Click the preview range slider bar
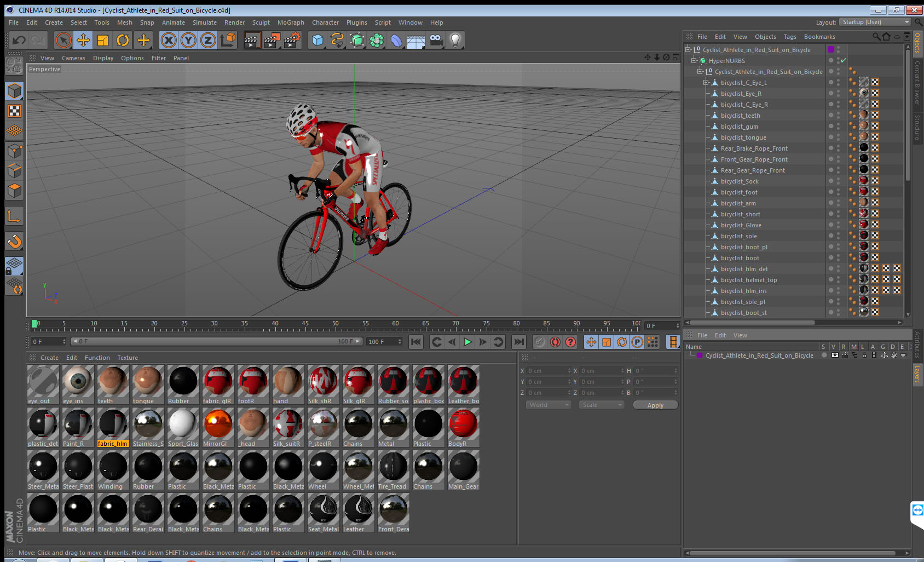Screen dimensions: 924x562 pos(217,342)
